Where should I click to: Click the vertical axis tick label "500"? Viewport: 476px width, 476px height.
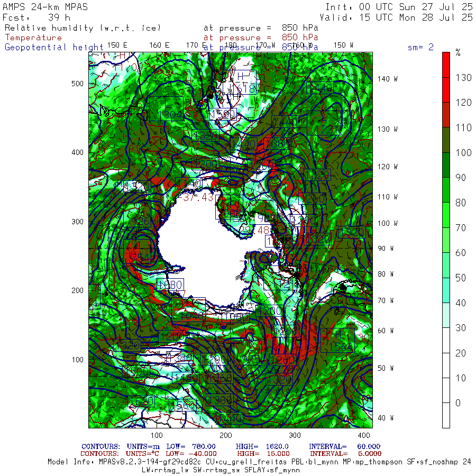pos(77,84)
